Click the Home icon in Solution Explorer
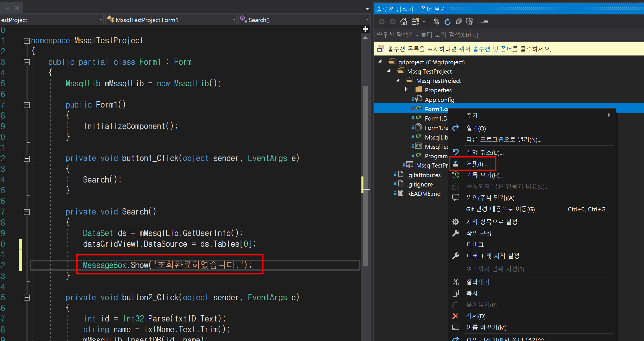This screenshot has height=341, width=644. (404, 22)
